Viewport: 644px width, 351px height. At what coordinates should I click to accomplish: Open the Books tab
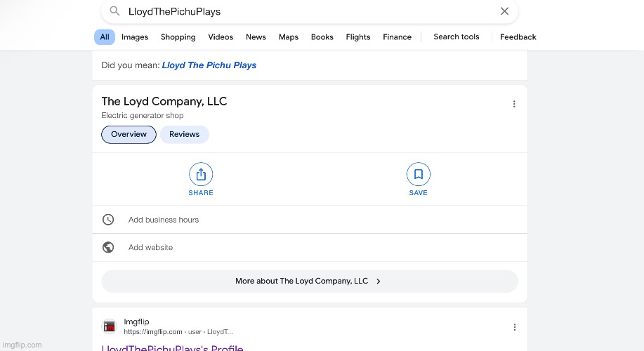[x=322, y=37]
